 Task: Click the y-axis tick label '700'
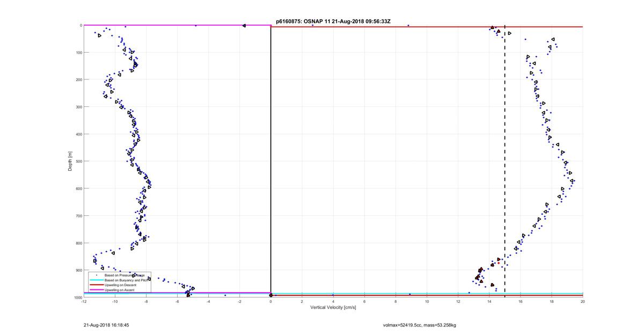[78, 216]
